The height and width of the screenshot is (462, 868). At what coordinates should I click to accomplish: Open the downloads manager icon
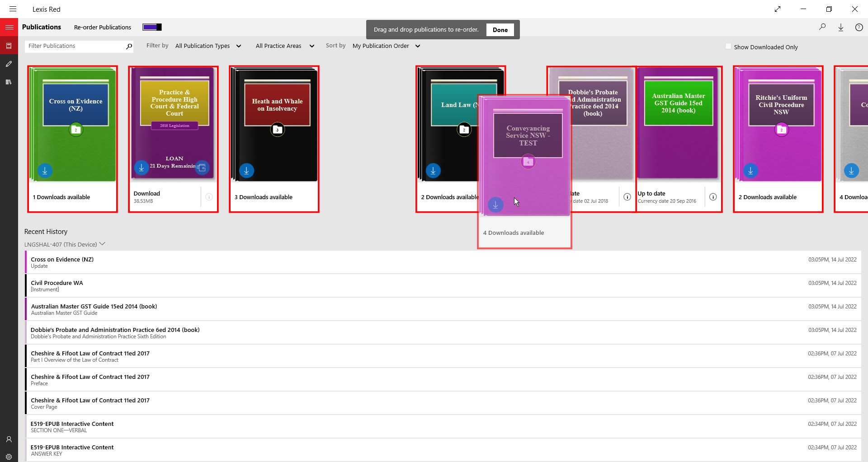click(x=841, y=27)
